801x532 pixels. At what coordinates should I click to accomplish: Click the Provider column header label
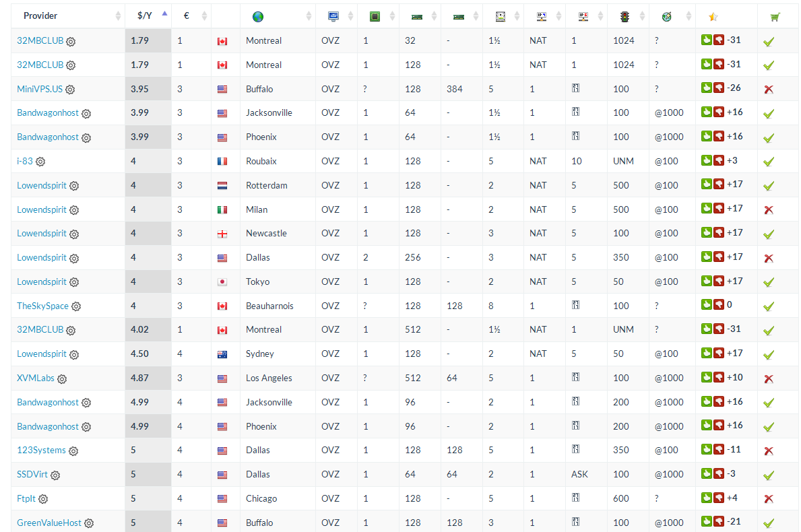[40, 16]
